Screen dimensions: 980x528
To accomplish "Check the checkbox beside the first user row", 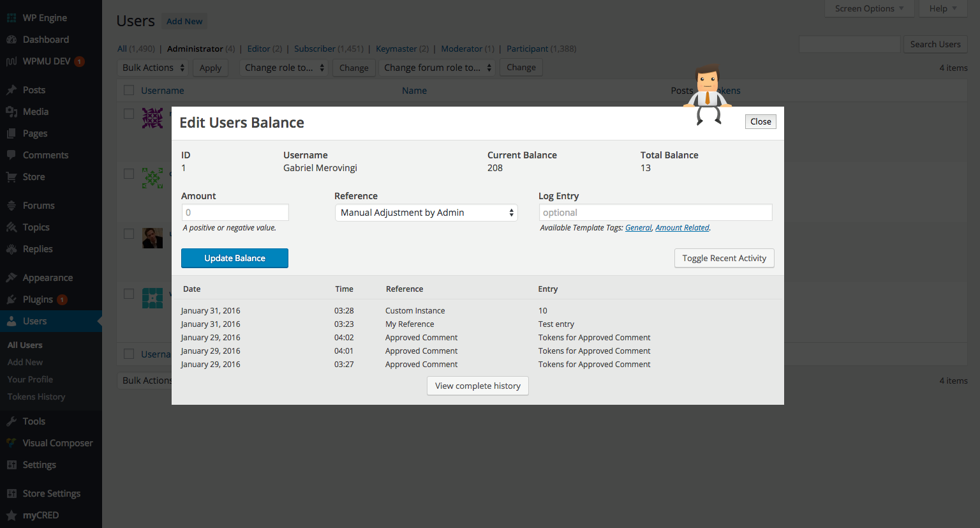I will click(x=128, y=113).
